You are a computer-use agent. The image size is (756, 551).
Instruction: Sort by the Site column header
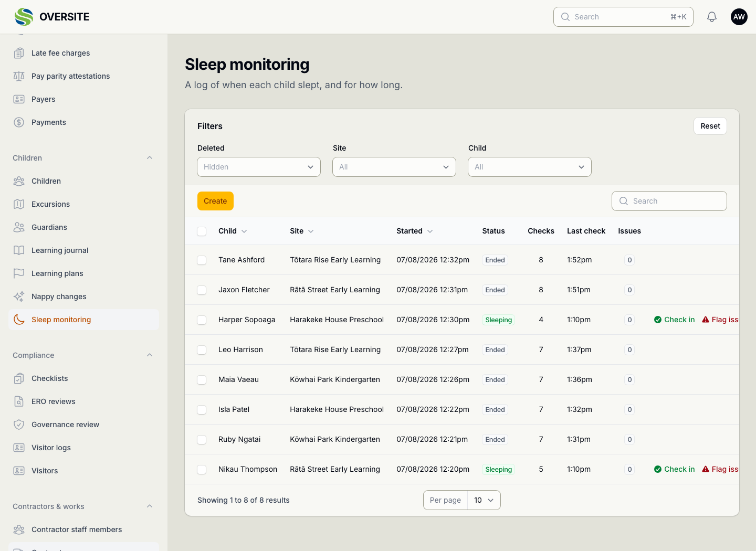(302, 231)
